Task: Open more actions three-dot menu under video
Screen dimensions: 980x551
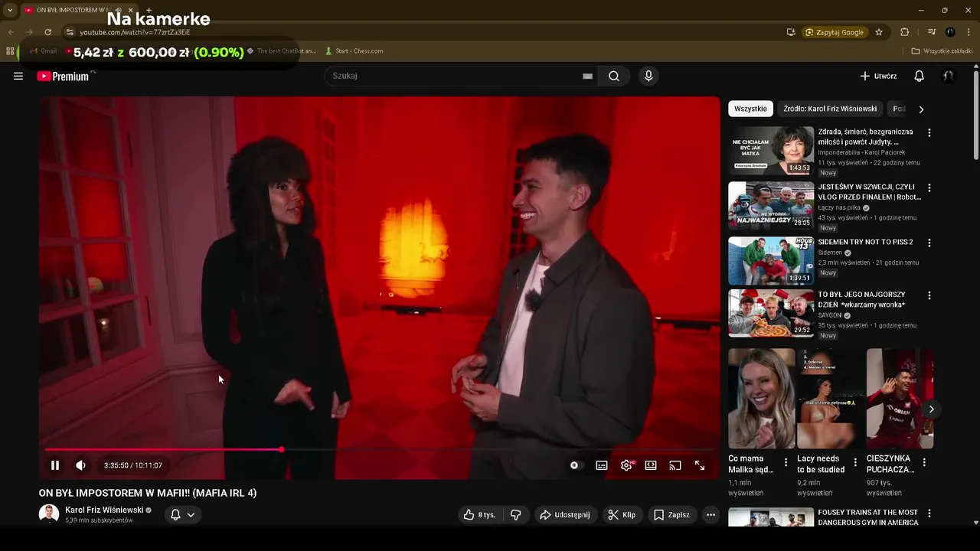Action: [710, 515]
